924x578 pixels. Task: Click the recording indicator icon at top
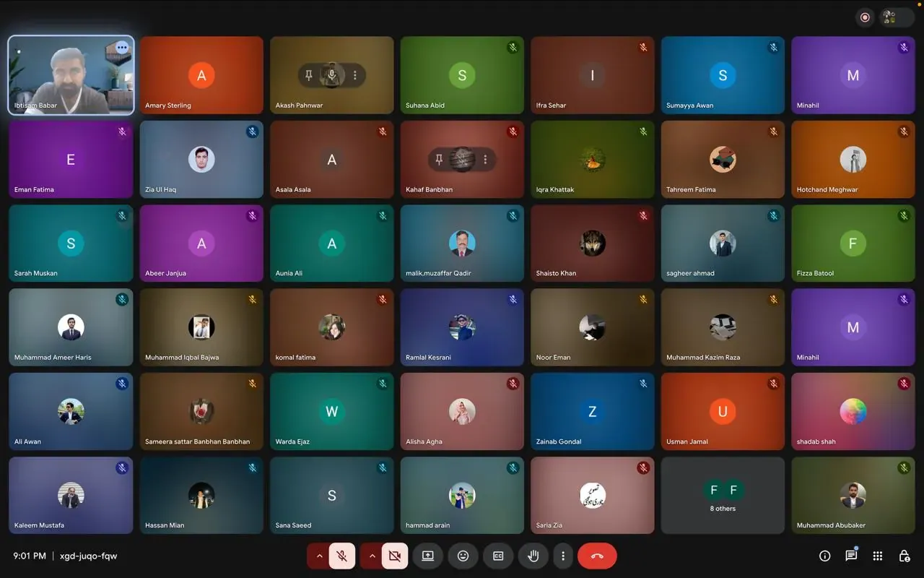865,17
